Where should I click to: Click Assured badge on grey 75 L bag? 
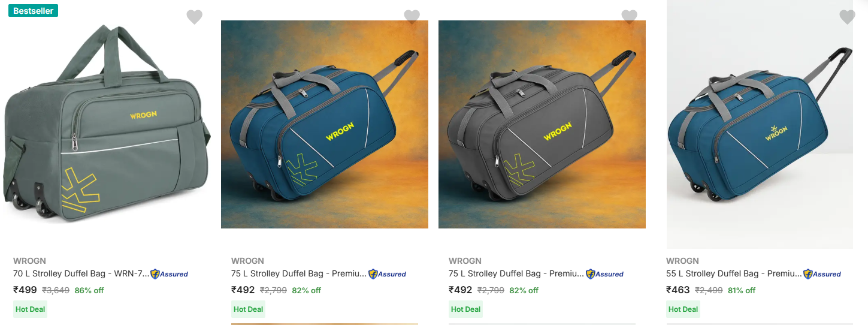[x=605, y=274]
